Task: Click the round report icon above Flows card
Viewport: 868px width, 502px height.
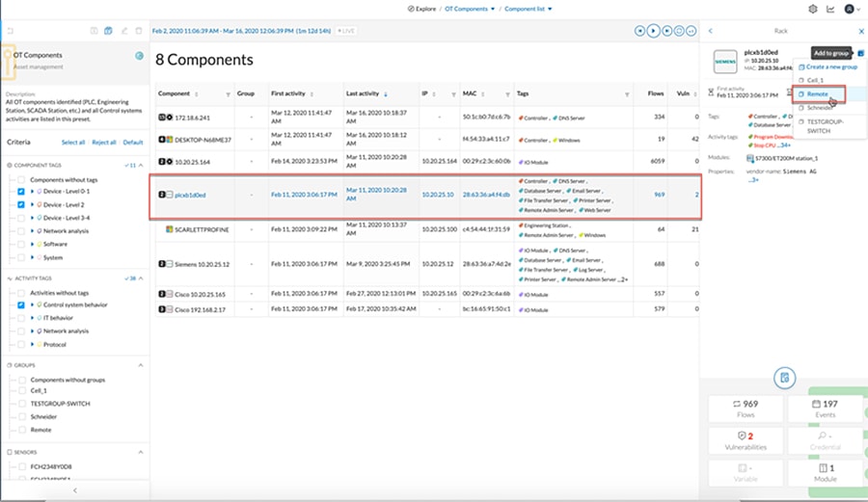Action: point(784,378)
